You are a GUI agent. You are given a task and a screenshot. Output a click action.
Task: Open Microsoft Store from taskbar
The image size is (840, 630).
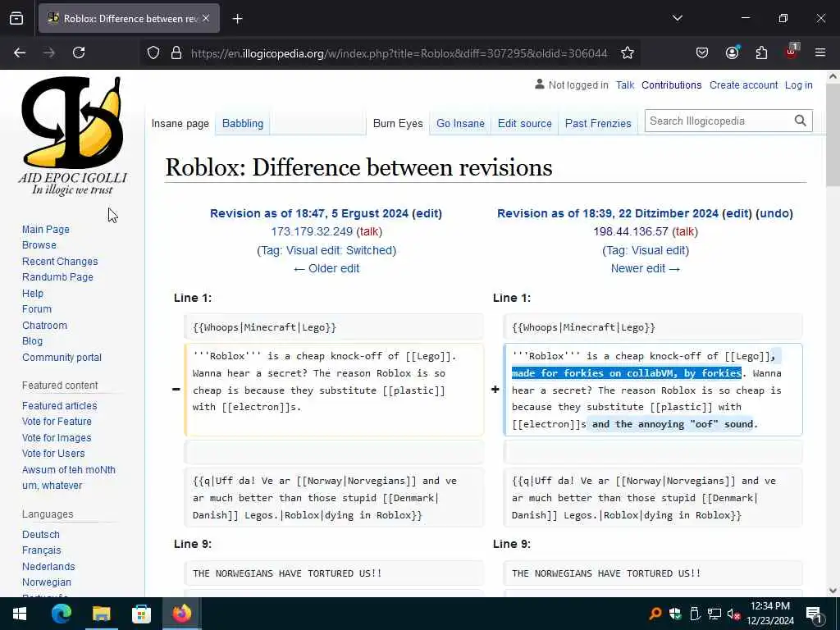141,614
